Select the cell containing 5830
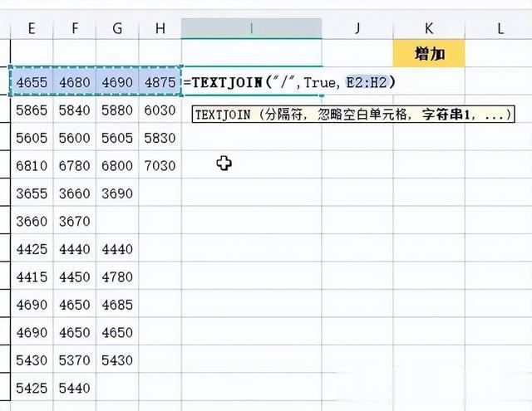The width and height of the screenshot is (532, 411). tap(160, 138)
